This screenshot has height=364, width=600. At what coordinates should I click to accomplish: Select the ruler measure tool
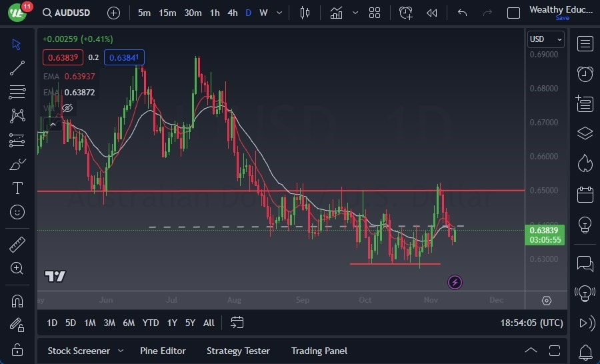tap(17, 245)
